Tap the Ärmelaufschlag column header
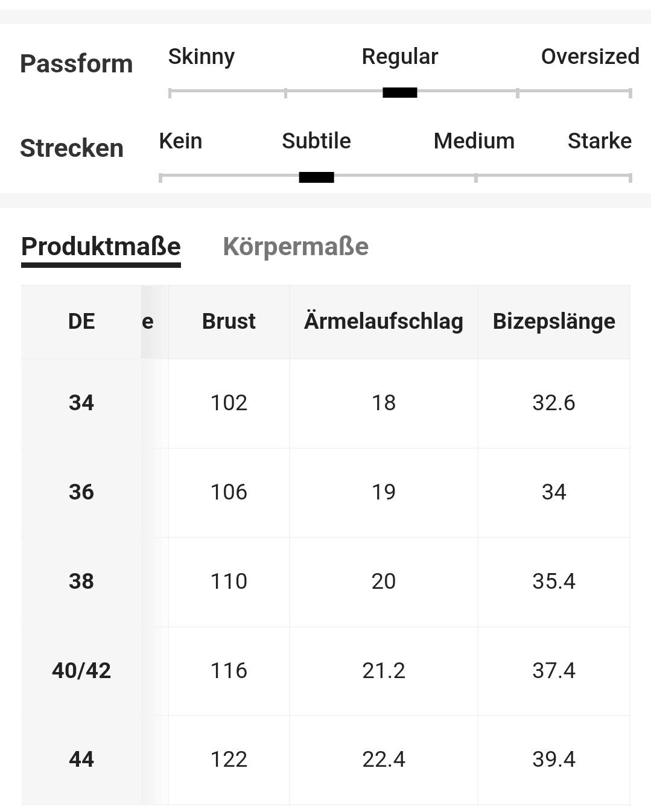This screenshot has width=651, height=812. [x=383, y=322]
